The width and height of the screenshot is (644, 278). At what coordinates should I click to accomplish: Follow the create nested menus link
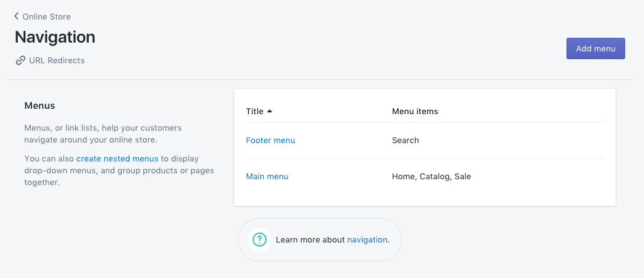point(117,159)
